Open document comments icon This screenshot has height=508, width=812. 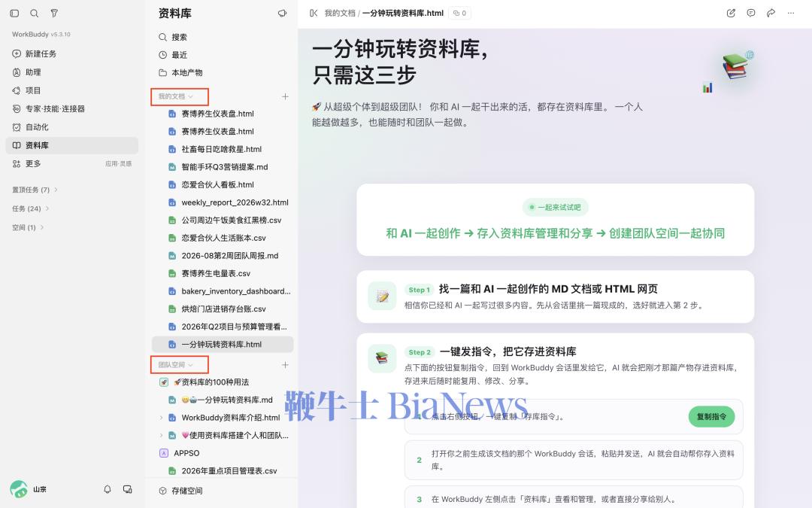[x=751, y=14]
